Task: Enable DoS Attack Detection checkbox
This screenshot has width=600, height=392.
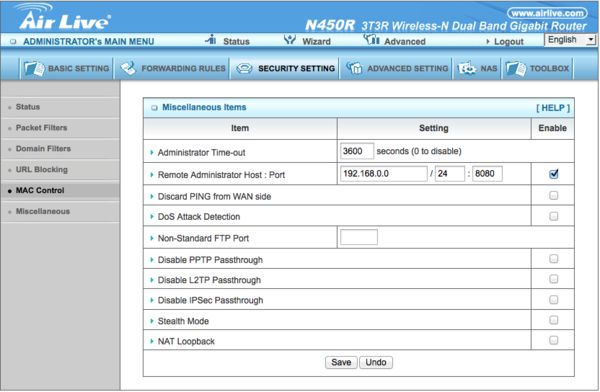Action: (x=553, y=216)
